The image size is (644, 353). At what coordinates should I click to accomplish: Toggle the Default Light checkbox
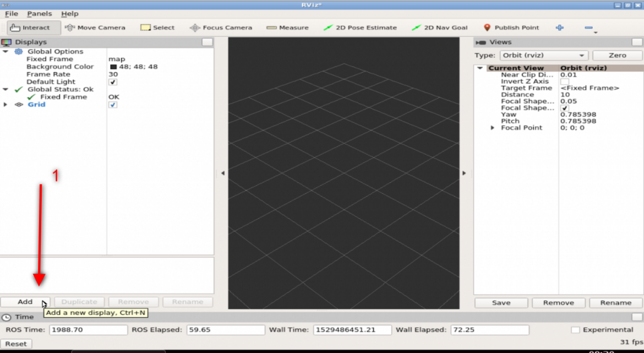113,82
